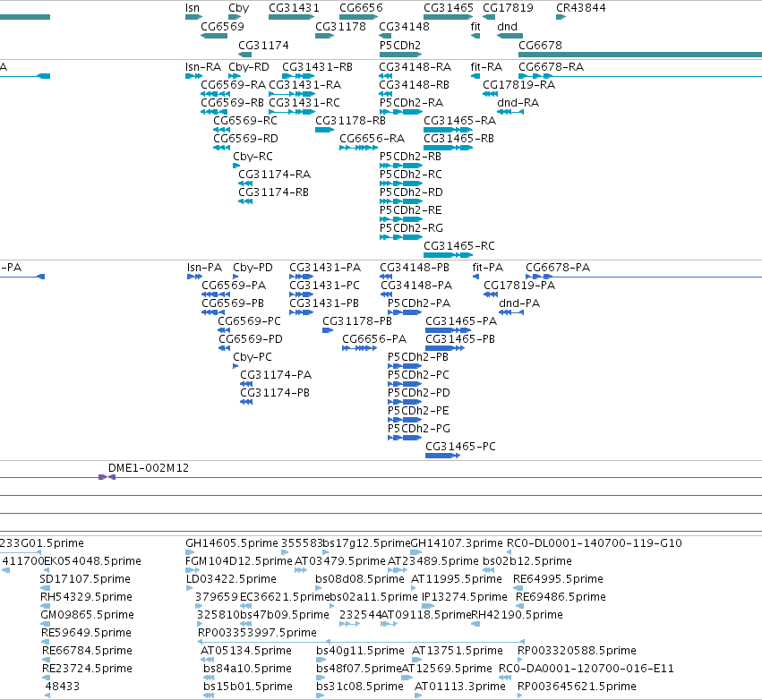Select the CG31174-RB transcript label
The height and width of the screenshot is (700, 762).
click(274, 192)
